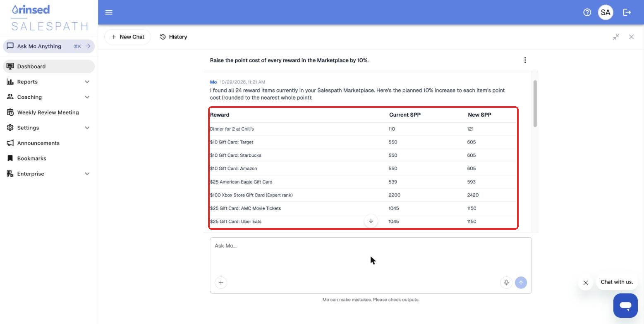Click the 2420 new SPP value
Viewport: 644px width, 324px height.
pos(473,195)
